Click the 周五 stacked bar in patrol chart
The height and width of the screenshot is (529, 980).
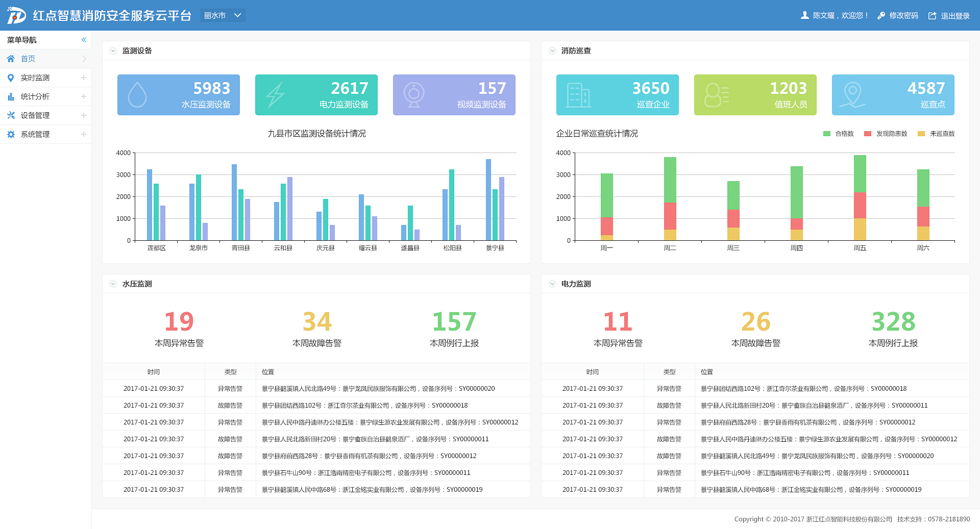(x=860, y=197)
